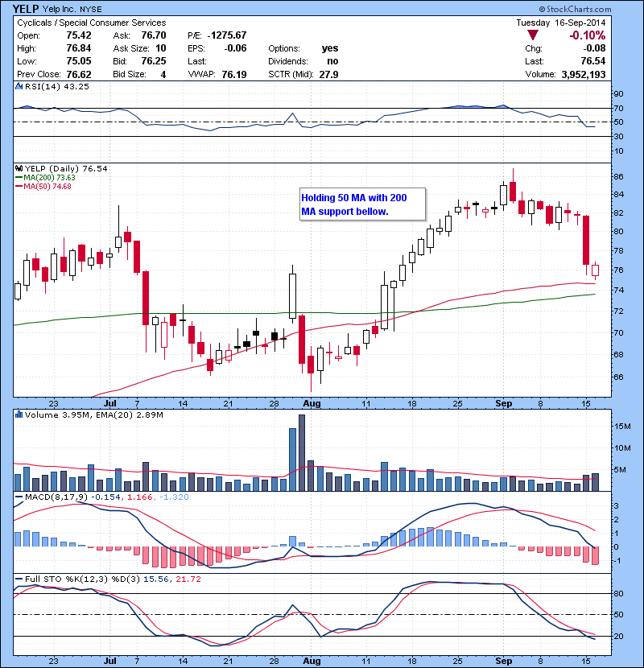
Task: Click the MACD histogram value -1.320
Action: (x=174, y=497)
